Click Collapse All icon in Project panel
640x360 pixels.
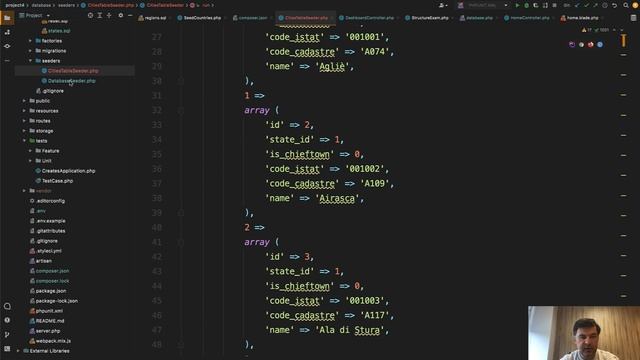(109, 15)
